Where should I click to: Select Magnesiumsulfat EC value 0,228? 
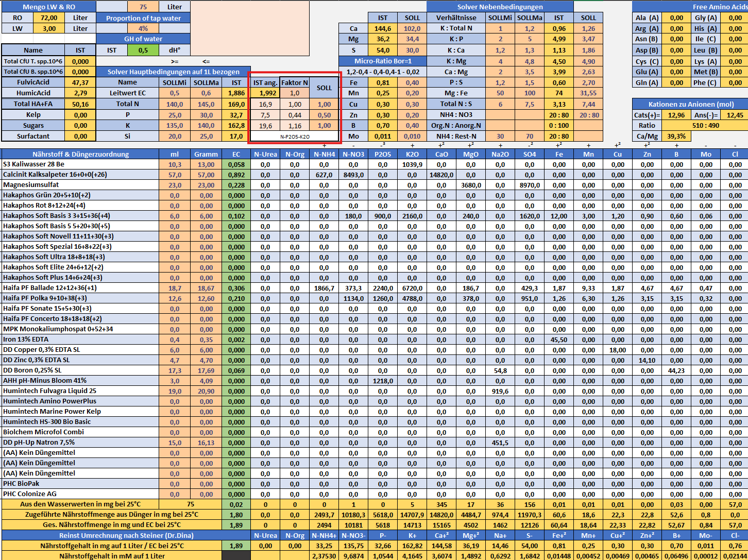click(236, 185)
